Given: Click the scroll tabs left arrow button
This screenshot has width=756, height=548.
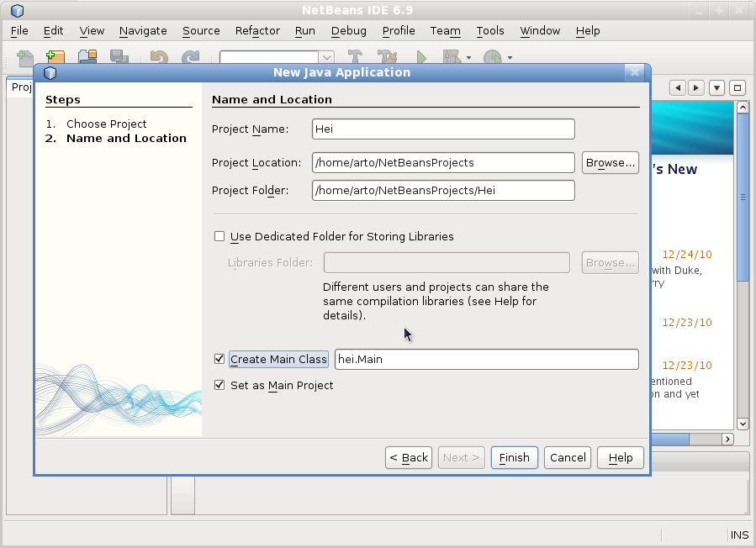Looking at the screenshot, I should tap(678, 87).
